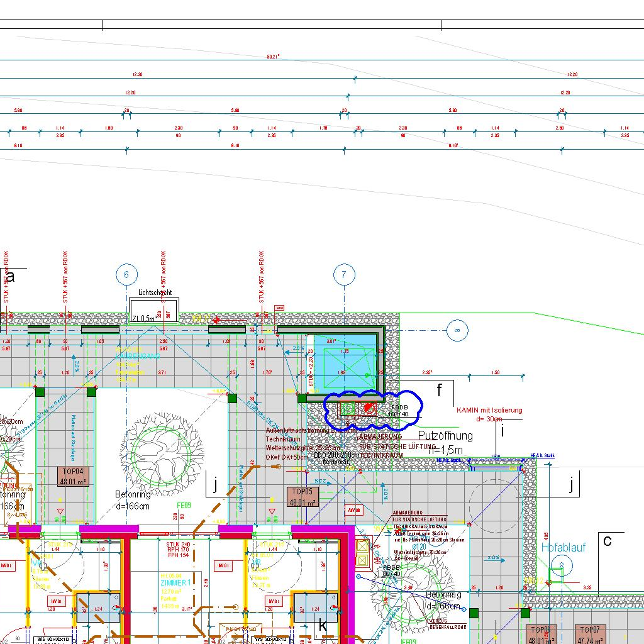Select grid axis bubble number 6
The height and width of the screenshot is (644, 644).
[126, 274]
